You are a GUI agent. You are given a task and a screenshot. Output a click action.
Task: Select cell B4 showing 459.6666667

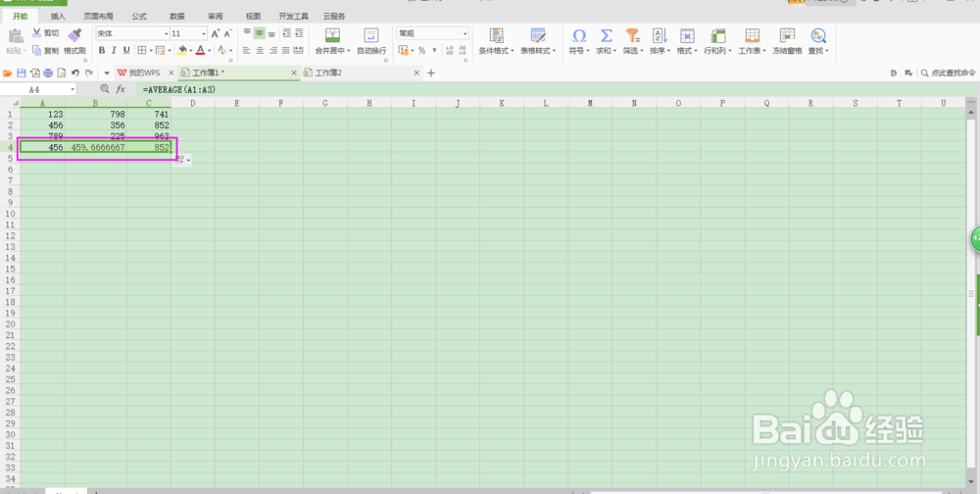click(96, 148)
